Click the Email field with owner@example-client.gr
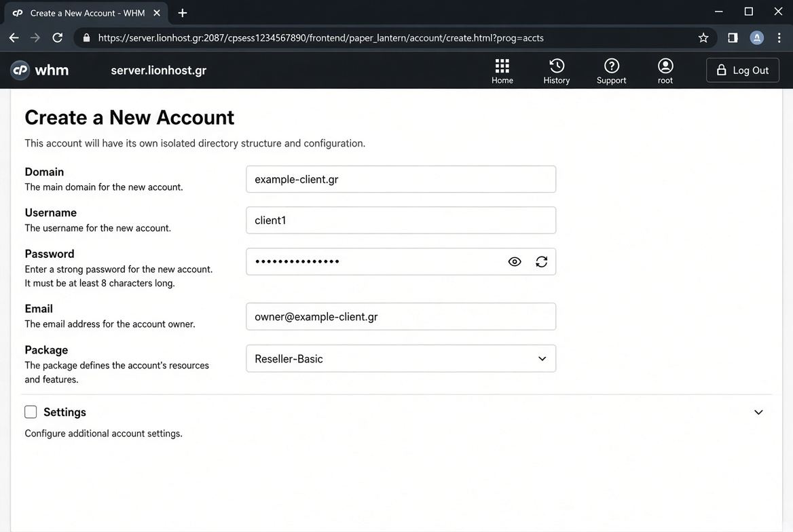 (401, 317)
